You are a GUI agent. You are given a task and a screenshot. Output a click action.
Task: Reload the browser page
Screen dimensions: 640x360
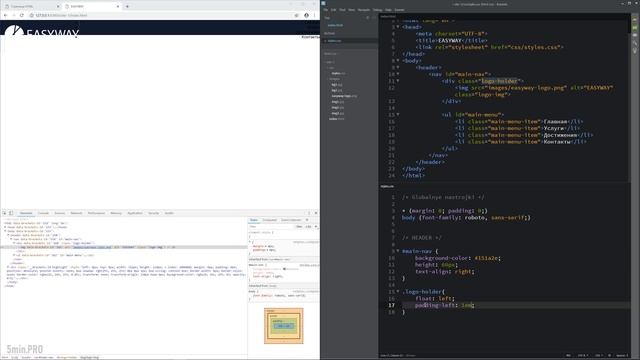(22, 15)
